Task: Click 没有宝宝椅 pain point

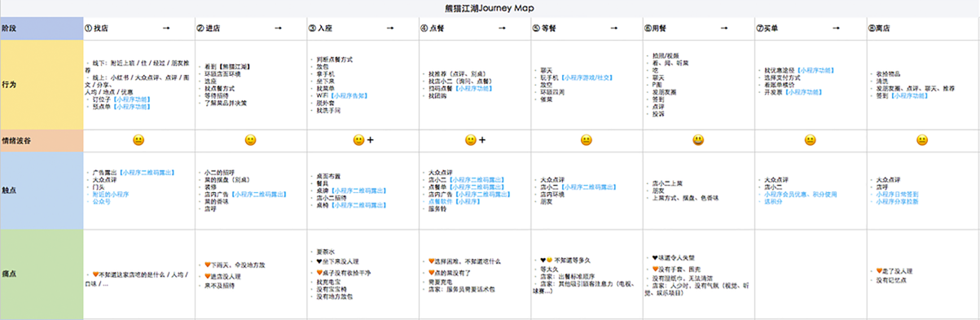Action: tap(331, 291)
